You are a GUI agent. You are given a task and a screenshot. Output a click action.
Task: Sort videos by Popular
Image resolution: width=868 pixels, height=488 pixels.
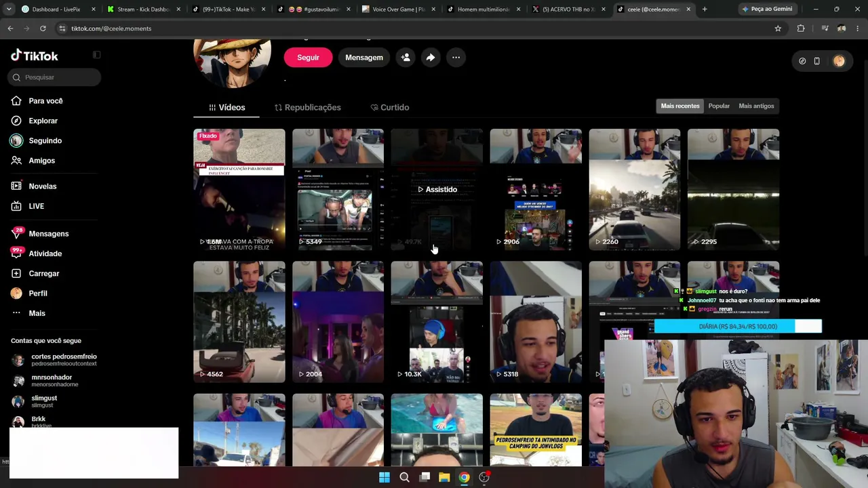click(719, 106)
